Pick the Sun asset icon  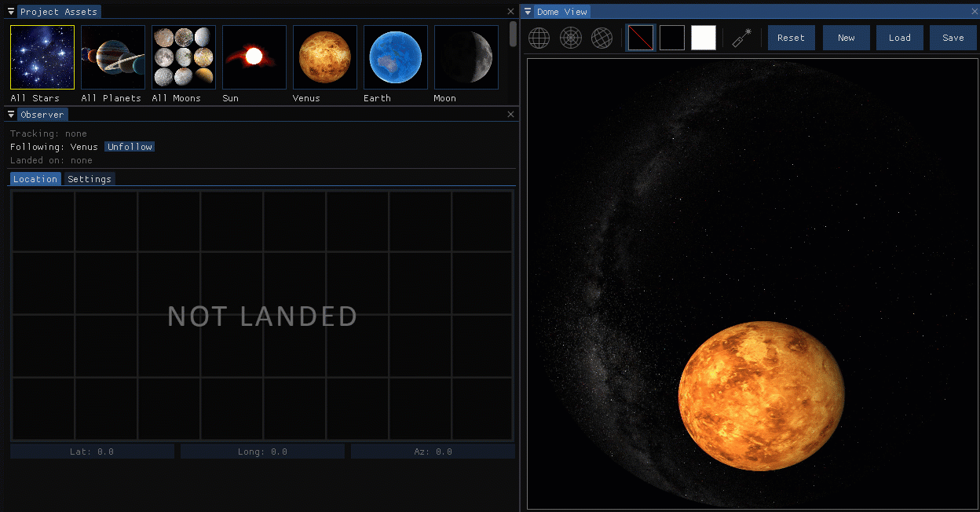click(x=254, y=57)
